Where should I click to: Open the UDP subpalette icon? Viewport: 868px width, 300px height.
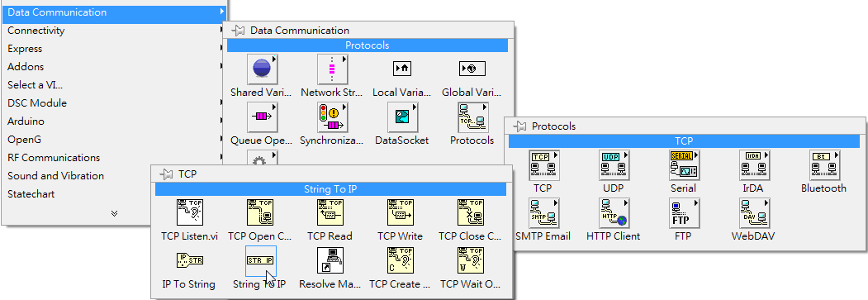click(x=614, y=165)
